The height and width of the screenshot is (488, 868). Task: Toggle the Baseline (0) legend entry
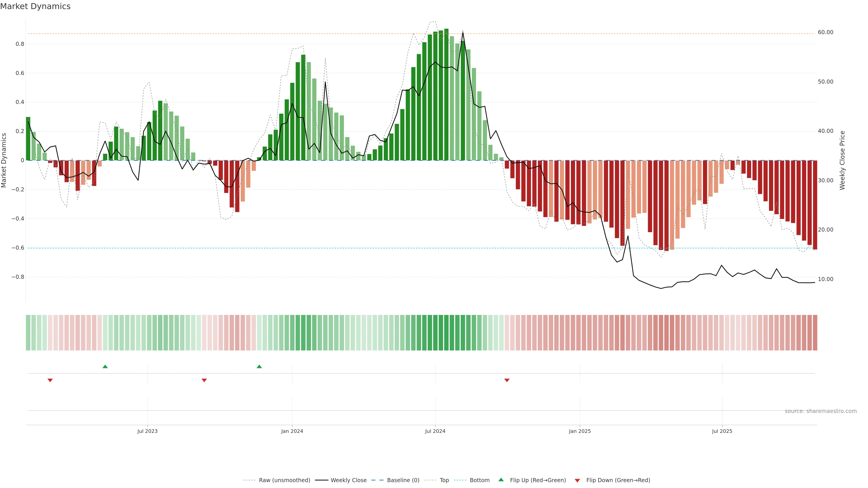403,480
